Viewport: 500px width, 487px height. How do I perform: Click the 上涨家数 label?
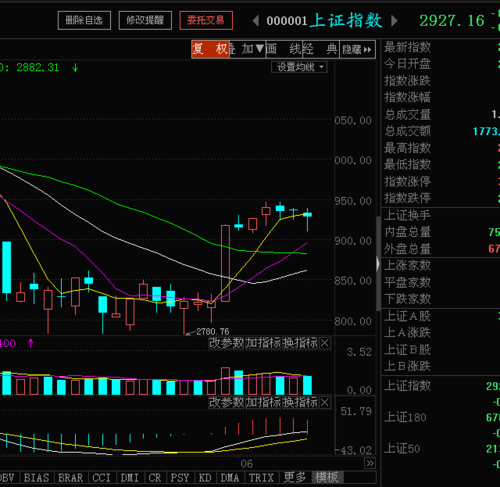pyautogui.click(x=407, y=266)
